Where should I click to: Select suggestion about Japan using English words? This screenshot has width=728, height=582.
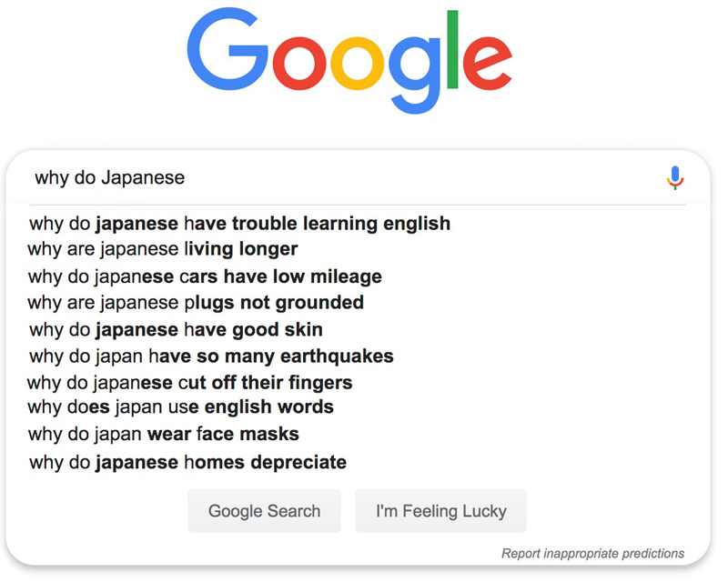[x=183, y=406]
